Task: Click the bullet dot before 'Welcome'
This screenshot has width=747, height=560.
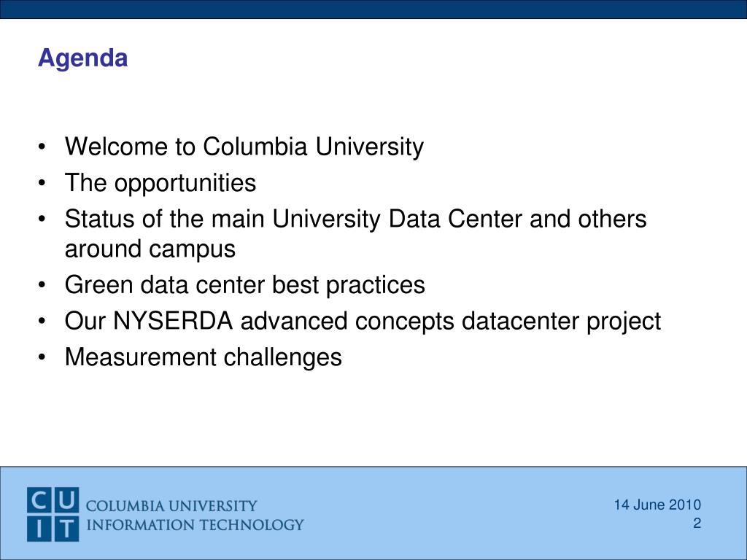Action: point(42,147)
